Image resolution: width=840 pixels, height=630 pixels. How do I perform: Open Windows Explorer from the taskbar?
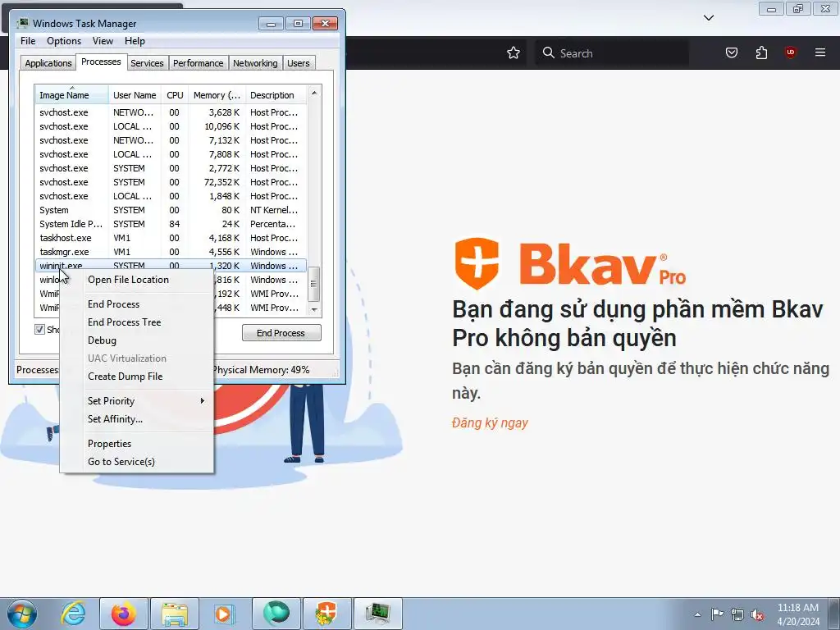(175, 614)
